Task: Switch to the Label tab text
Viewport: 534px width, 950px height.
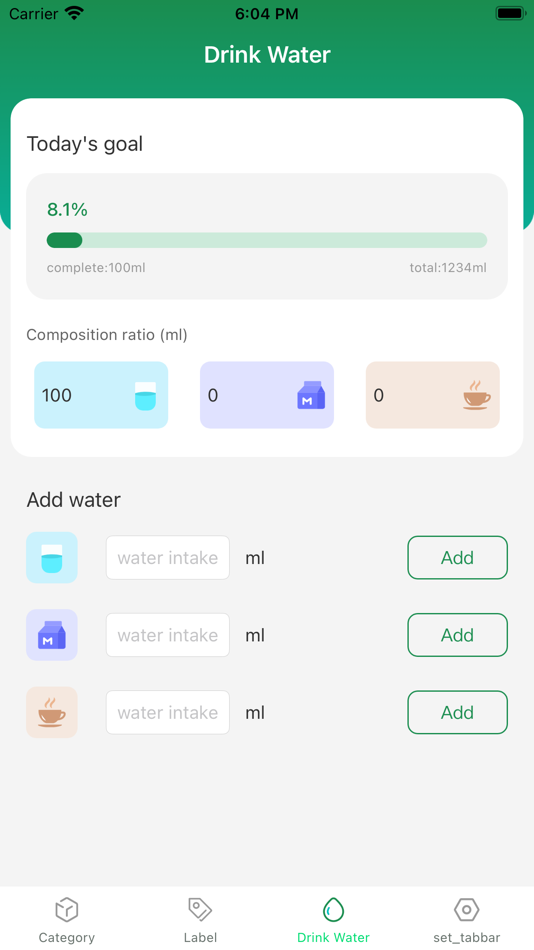Action: (200, 937)
